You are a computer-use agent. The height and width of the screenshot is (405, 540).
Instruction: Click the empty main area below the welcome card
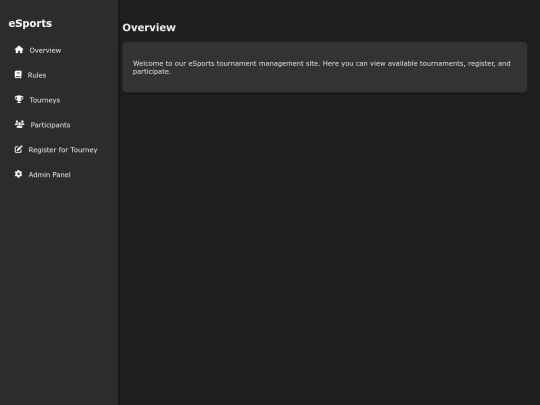click(329, 248)
